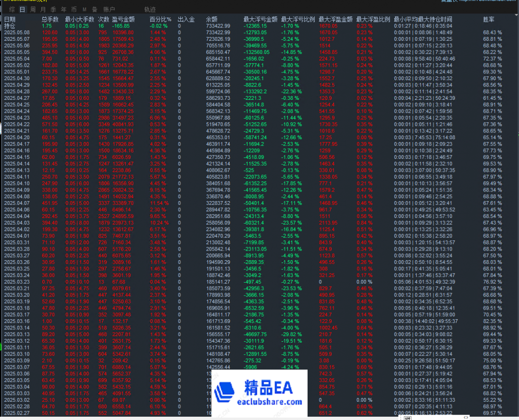Click the 最大浮亏金额 column header
Image resolution: width=519 pixels, height=420 pixels.
point(260,19)
